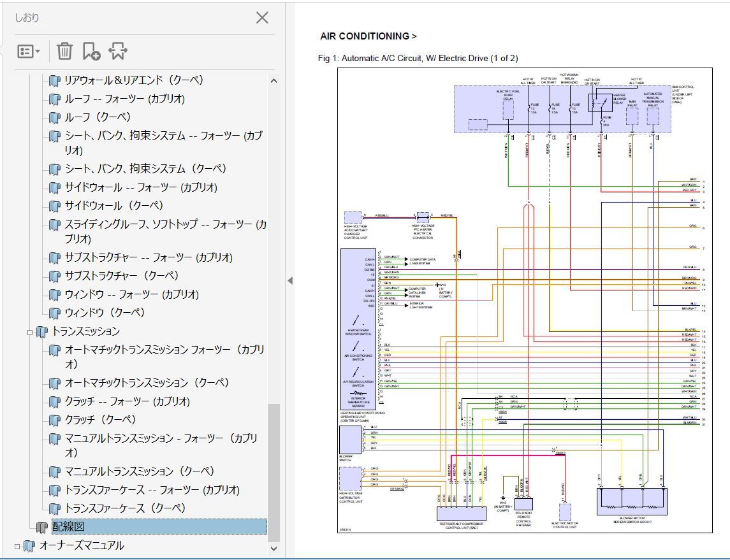Viewport: 730px width, 560px height.
Task: Click the bookmark options menu icon
Action: tap(28, 52)
